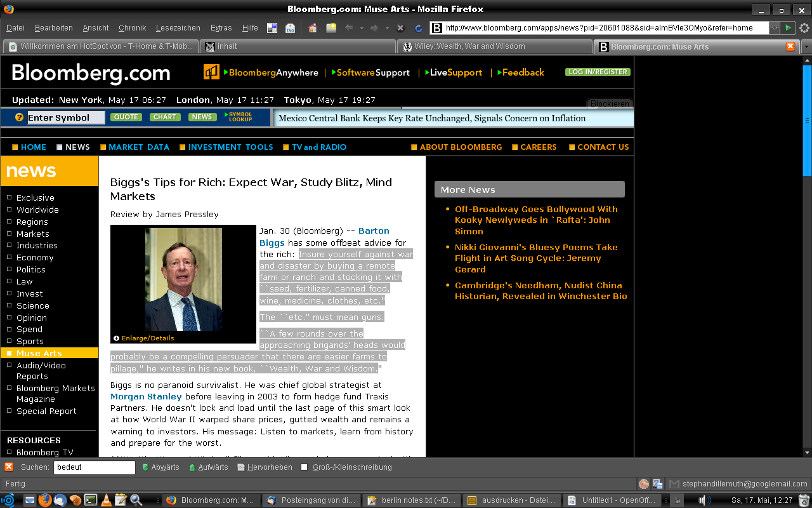812x508 pixels.
Task: Click the Blockieren button
Action: pyautogui.click(x=610, y=104)
